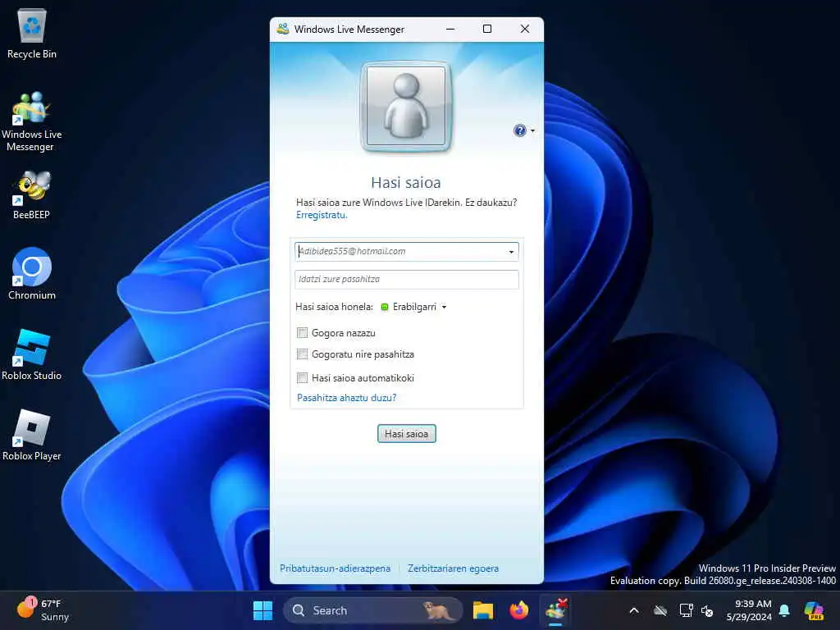Click the Messenger taskbar icon
The height and width of the screenshot is (630, 840).
555,610
